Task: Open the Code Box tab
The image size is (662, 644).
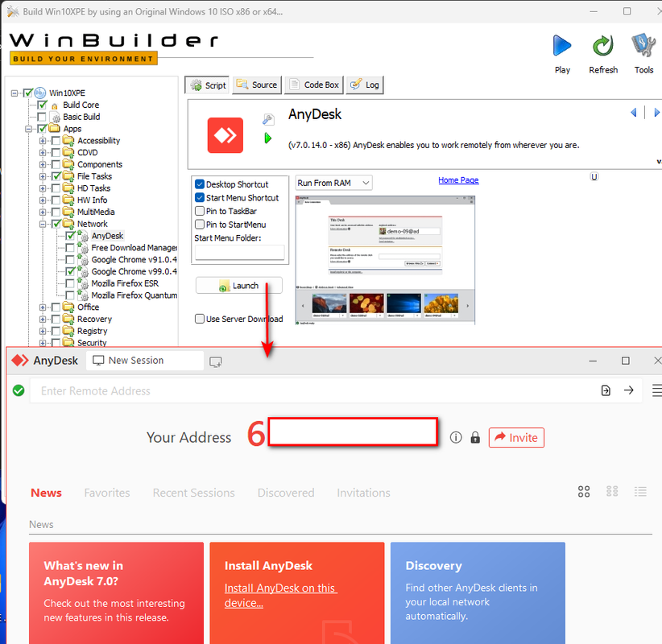Action: [x=314, y=85]
